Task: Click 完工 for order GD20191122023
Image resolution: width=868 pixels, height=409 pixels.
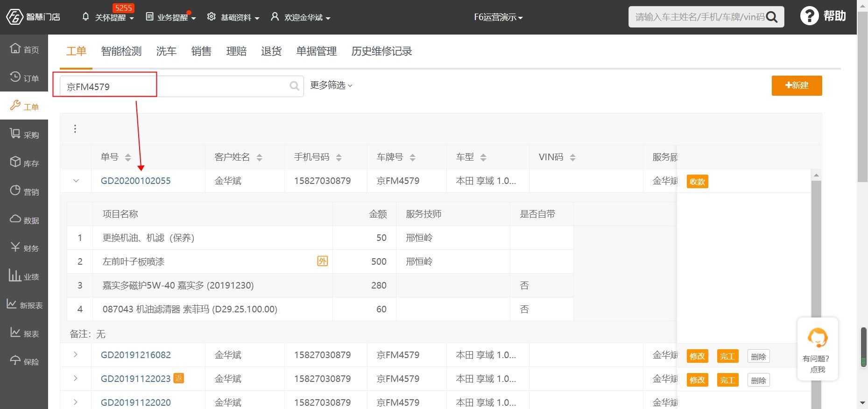Action: coord(727,380)
